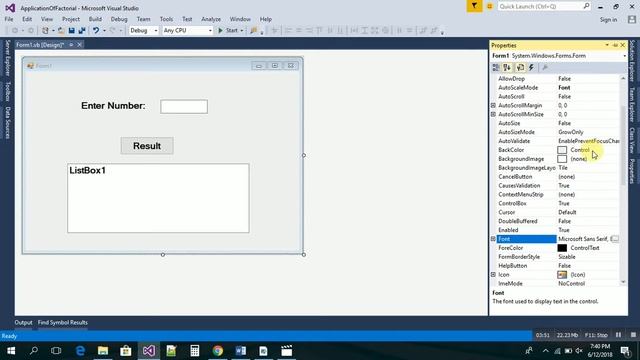
Task: Close the Properties panel
Action: [x=623, y=45]
